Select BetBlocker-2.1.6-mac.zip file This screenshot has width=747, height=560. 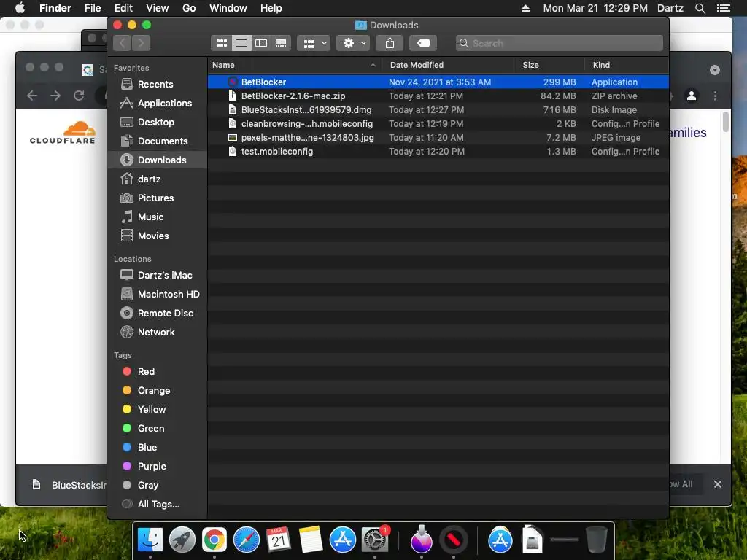tap(438, 96)
